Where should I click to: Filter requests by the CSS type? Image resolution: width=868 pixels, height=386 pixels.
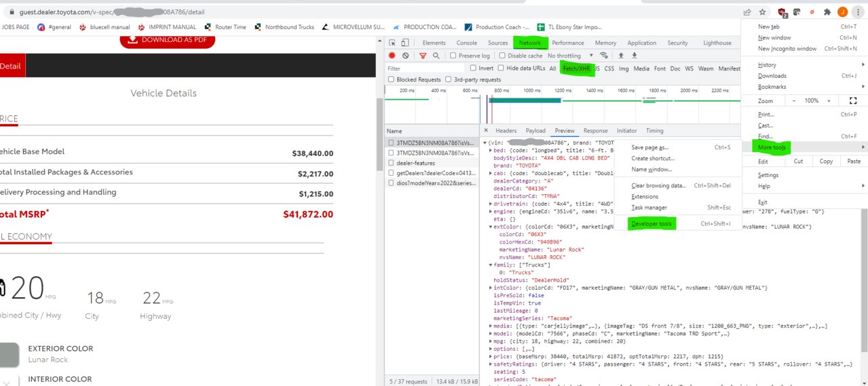(x=609, y=69)
